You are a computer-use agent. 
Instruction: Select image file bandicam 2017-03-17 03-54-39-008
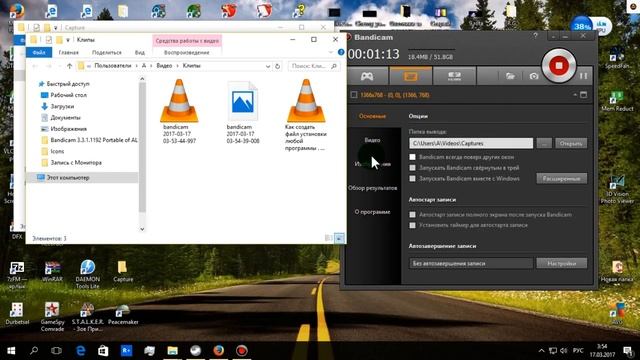(242, 112)
